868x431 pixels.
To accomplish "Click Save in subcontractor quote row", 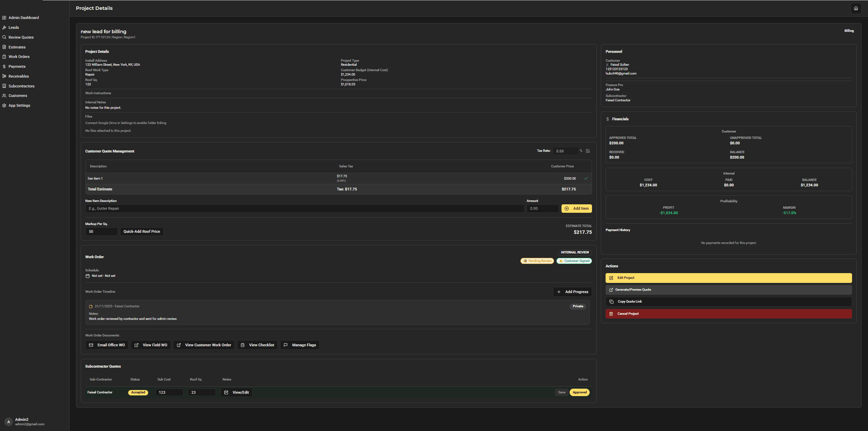I will 562,392.
